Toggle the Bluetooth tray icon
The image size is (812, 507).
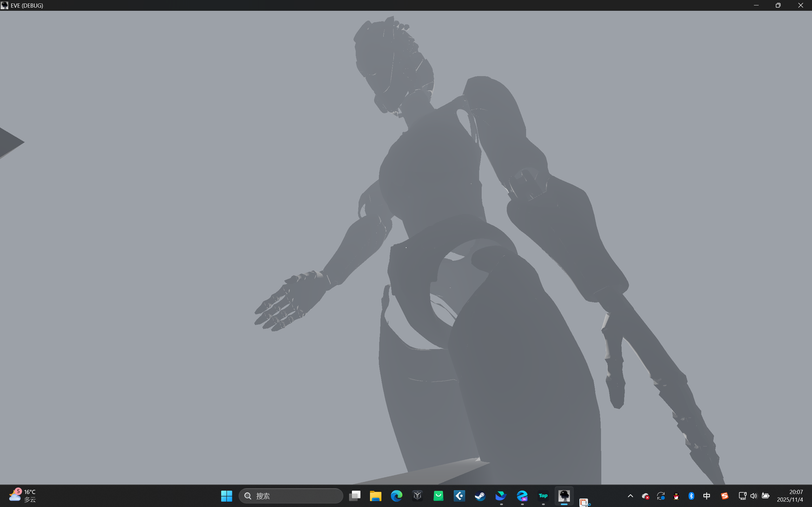point(691,496)
